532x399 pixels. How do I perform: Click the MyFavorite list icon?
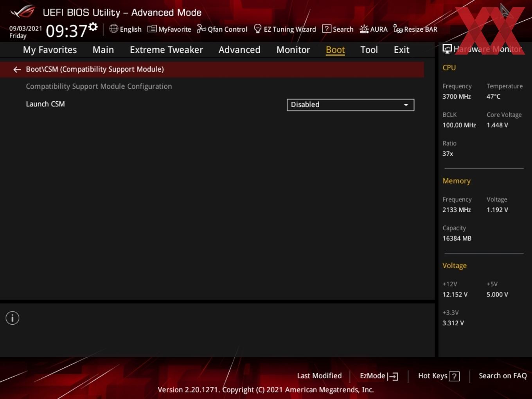tap(152, 29)
